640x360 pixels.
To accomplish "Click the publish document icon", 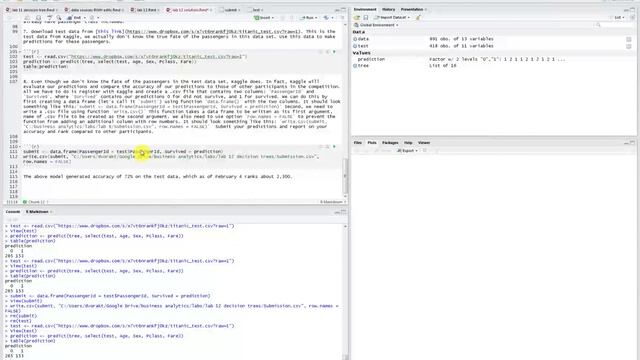I will [327, 18].
